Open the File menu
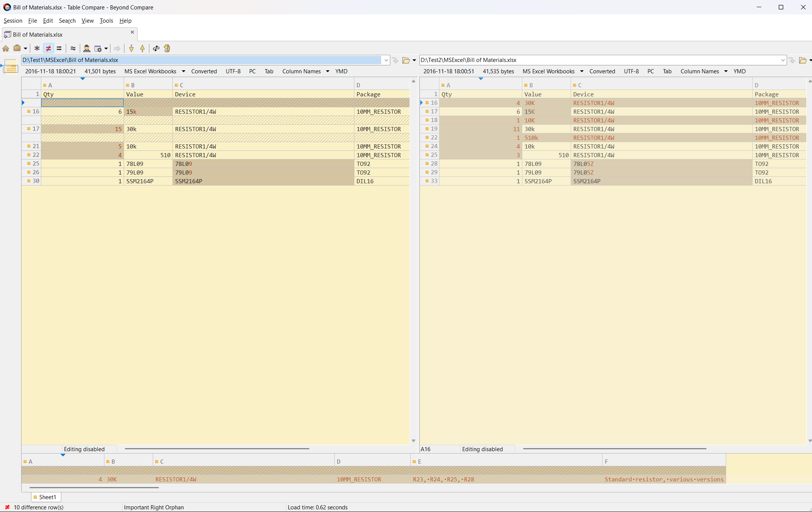This screenshot has width=812, height=512. tap(33, 21)
